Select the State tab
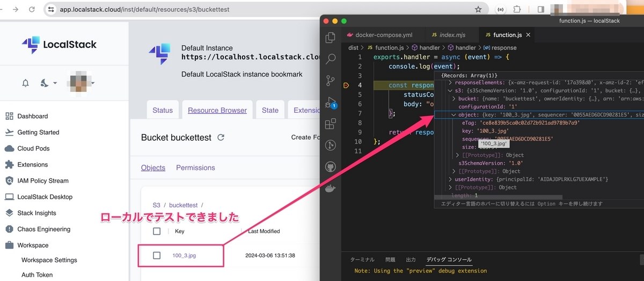This screenshot has height=281, width=644. click(x=270, y=110)
